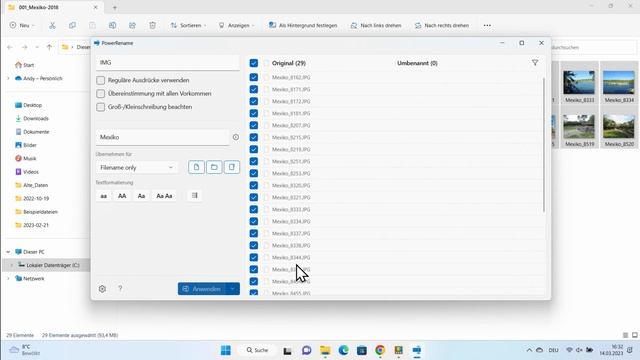Click 'Nach links drehen' in Explorer
Screen dimensions: 640x360
click(376, 25)
